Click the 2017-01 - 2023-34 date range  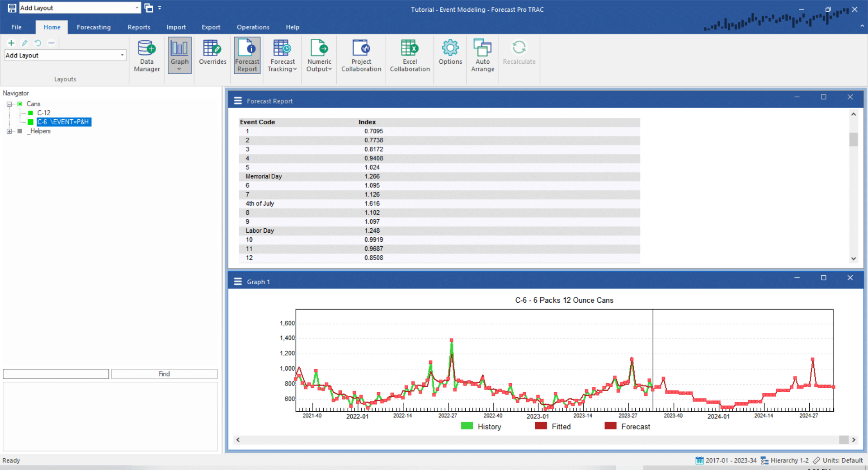coord(726,461)
